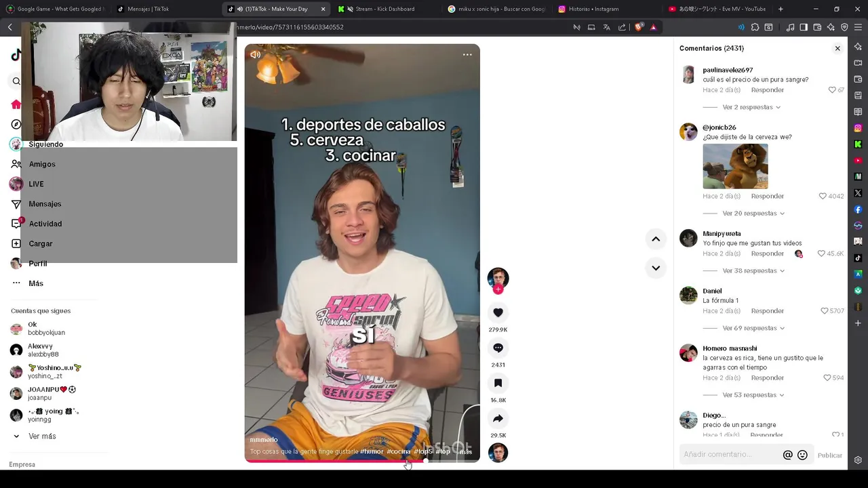
Task: Expand 'Ver 53 respuestas' replies
Action: pos(753,394)
